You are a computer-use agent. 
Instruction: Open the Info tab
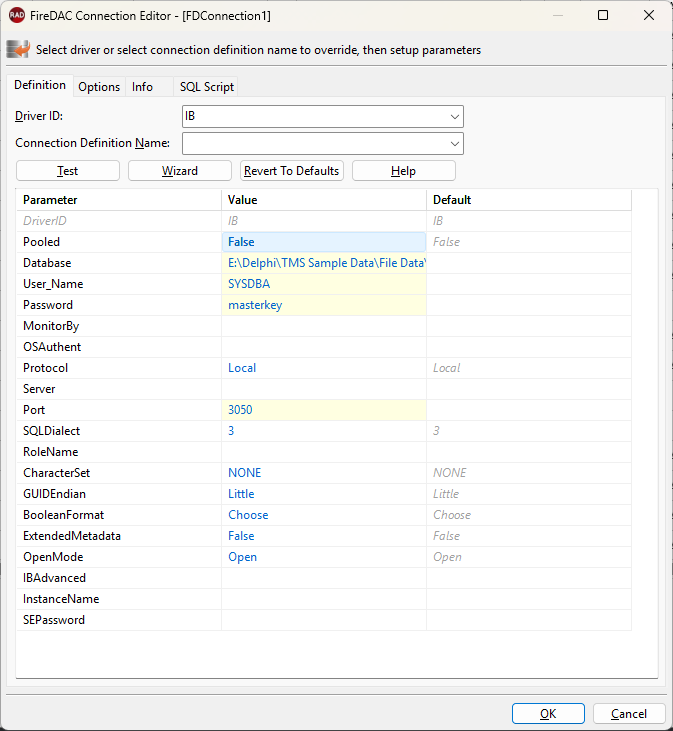click(x=143, y=87)
